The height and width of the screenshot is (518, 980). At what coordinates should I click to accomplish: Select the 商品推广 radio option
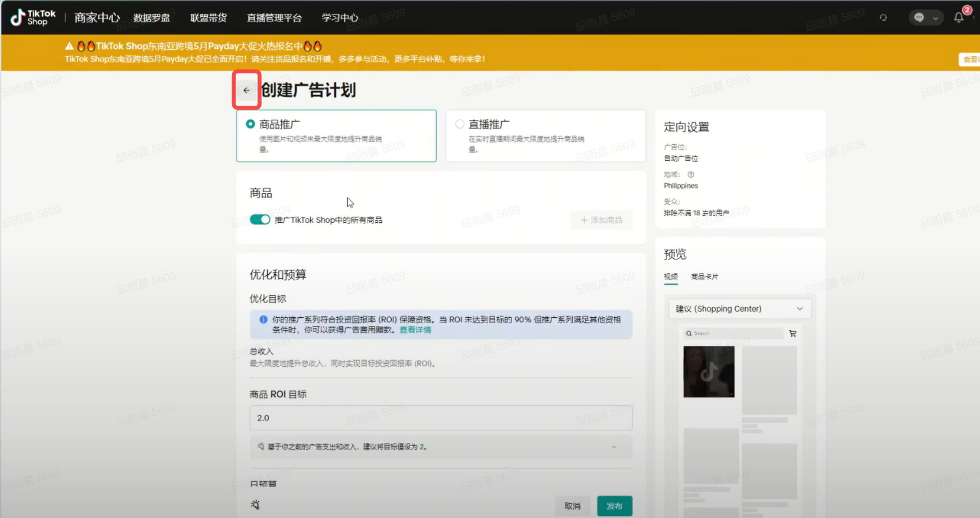point(251,124)
